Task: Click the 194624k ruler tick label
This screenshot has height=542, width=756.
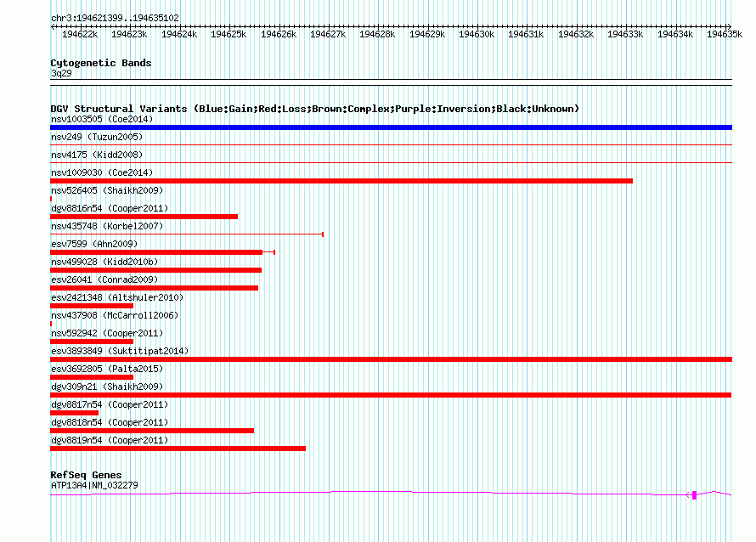Action: 179,34
